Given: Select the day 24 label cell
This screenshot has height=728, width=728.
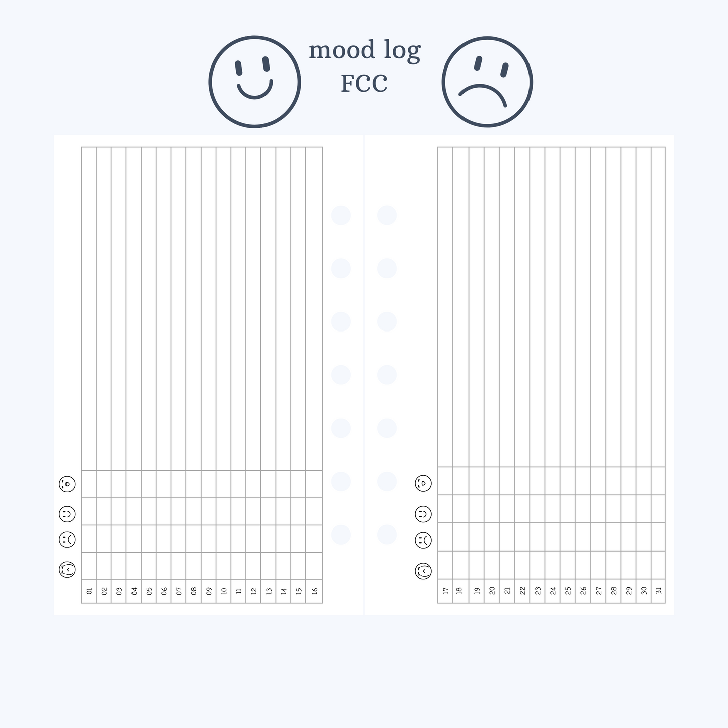Looking at the screenshot, I should click(x=553, y=591).
